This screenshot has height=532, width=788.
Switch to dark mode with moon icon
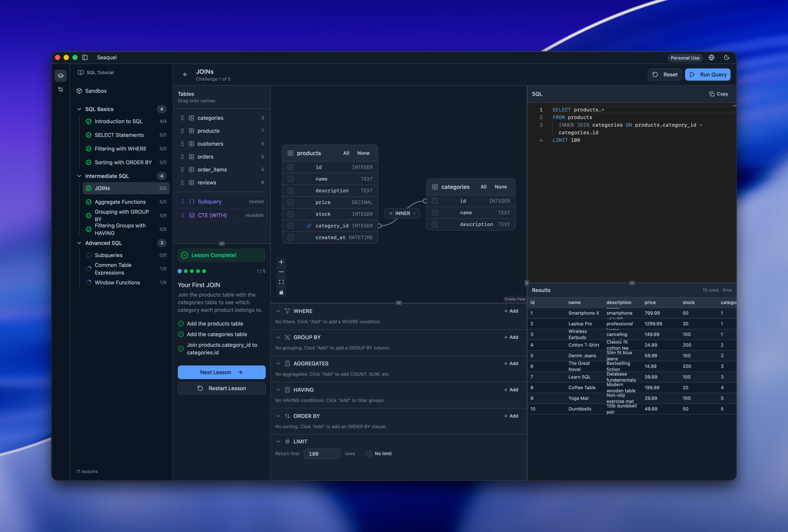pyautogui.click(x=727, y=57)
